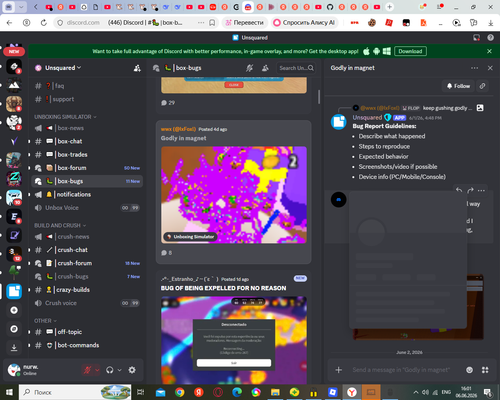The image size is (500, 400).
Task: Dismiss the green desktop app banner
Action: pos(489,51)
